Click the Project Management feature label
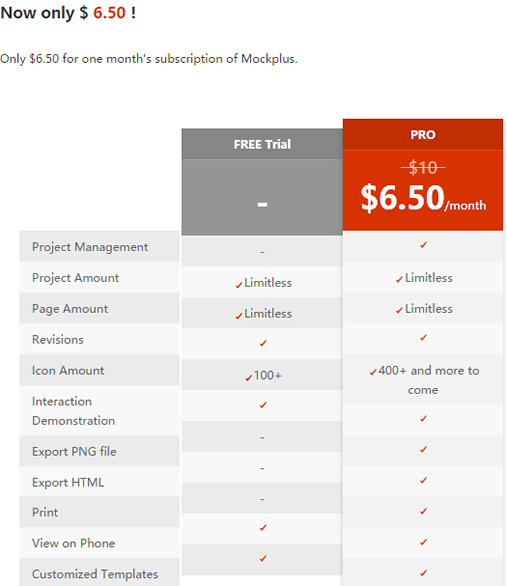 [90, 247]
